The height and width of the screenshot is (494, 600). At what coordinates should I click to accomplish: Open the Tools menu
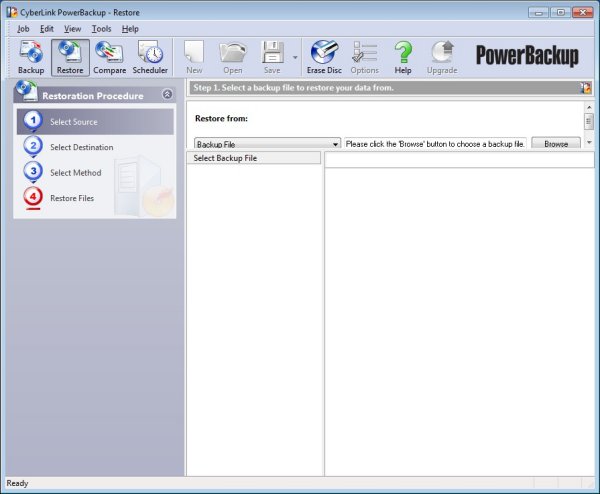101,29
